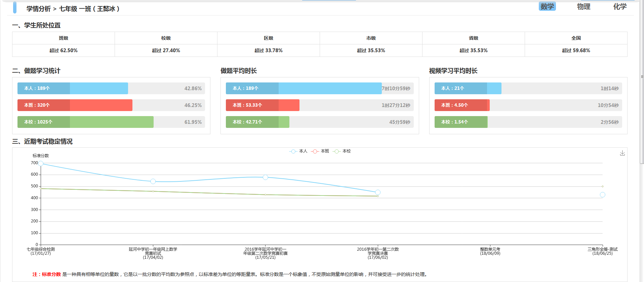Viewport: 644px width, 282px height.
Task: Select the 七年级综合检测 data point for 本人
Action: coord(41,163)
